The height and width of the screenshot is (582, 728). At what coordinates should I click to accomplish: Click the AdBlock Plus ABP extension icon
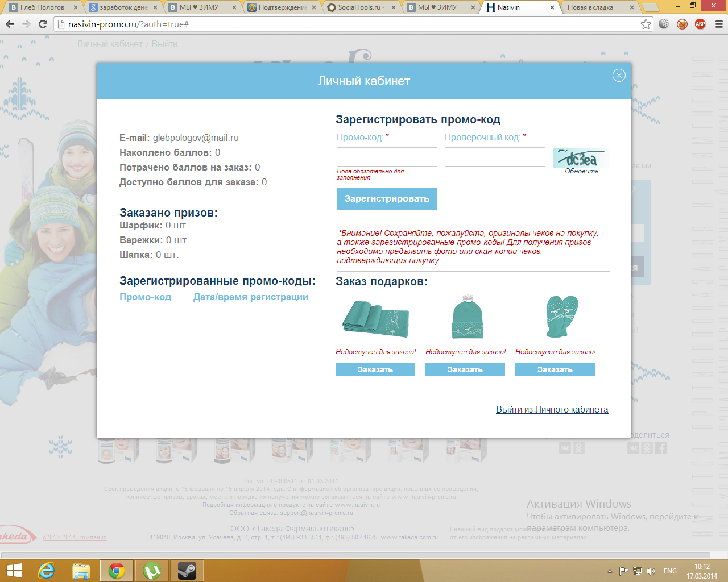[x=700, y=24]
